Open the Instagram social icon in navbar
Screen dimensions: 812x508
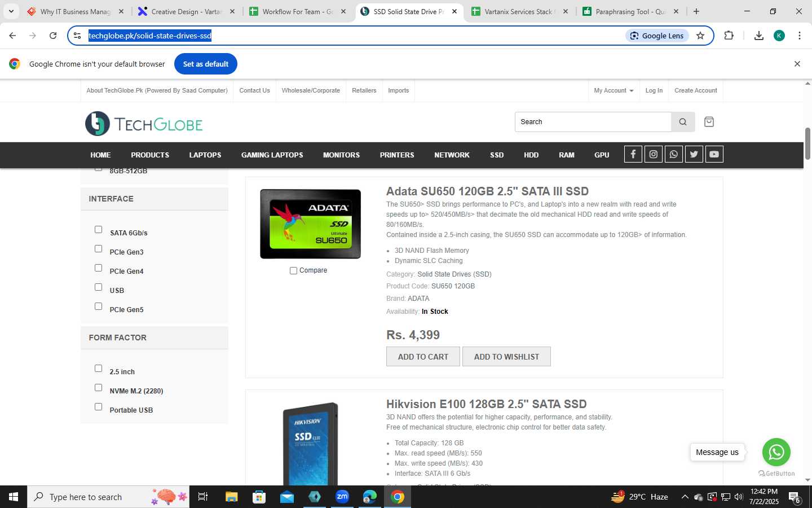tap(653, 154)
